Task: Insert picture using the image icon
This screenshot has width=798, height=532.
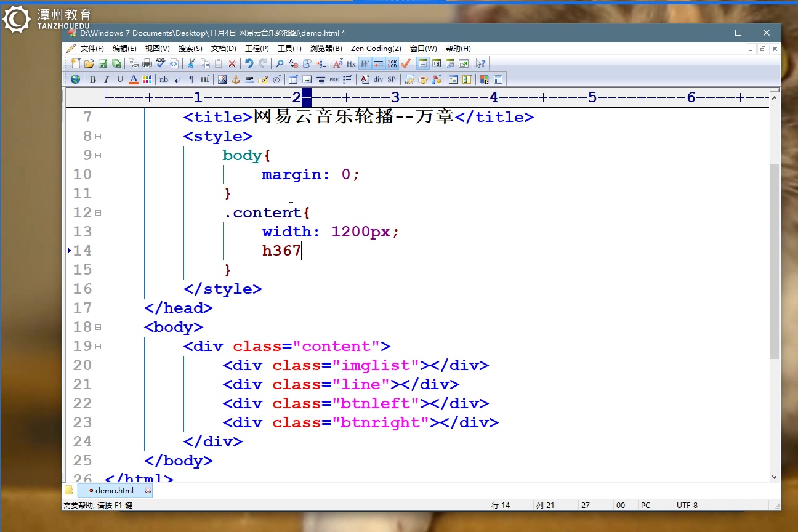Action: 222,79
